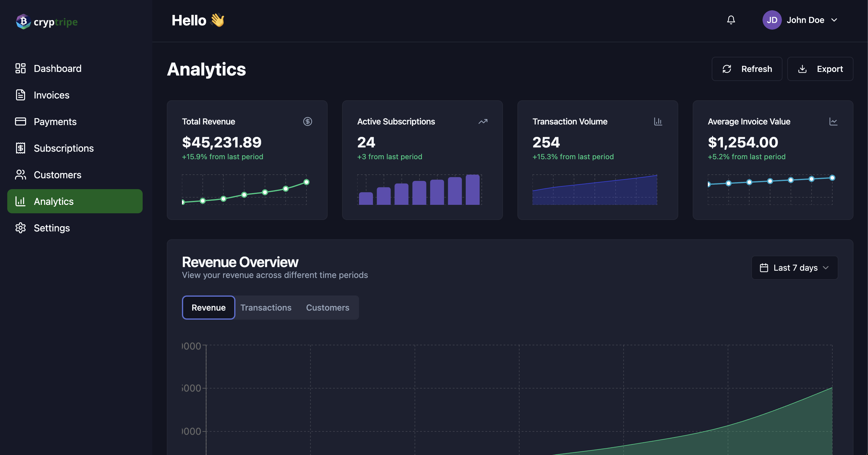
Task: Click the Export button
Action: click(820, 69)
